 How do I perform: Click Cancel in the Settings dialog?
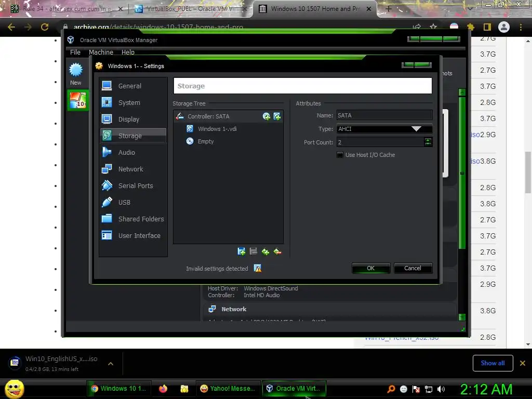click(413, 268)
